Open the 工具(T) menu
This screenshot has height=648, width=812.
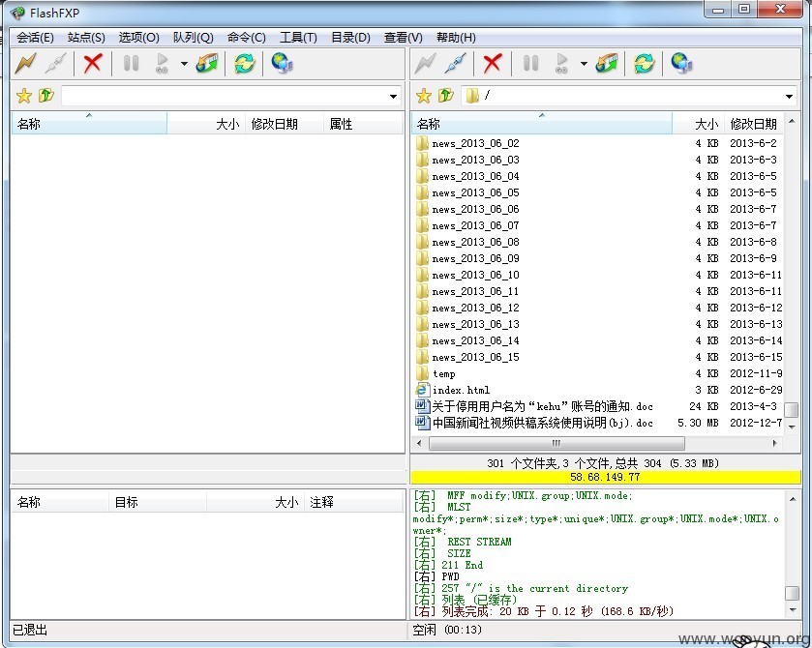298,38
